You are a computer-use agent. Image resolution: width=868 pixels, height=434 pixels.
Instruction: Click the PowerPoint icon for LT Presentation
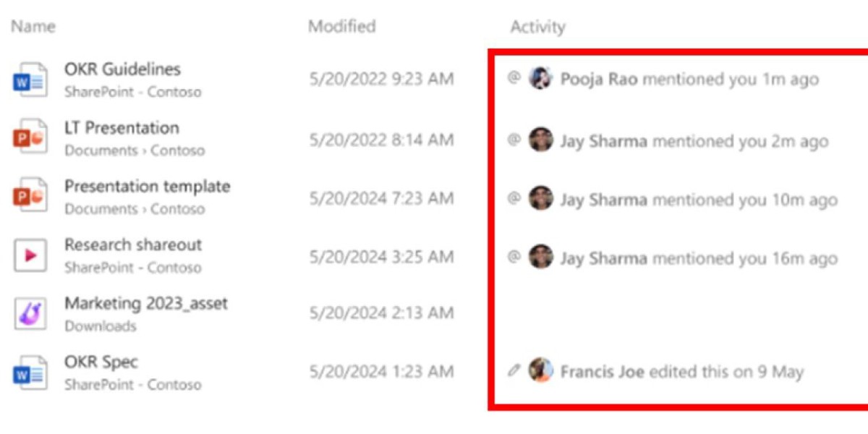pos(30,138)
